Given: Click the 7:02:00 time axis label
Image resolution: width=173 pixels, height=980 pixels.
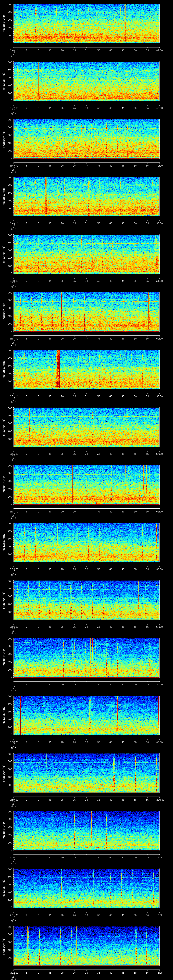Looking at the screenshot, I should click(14, 972).
